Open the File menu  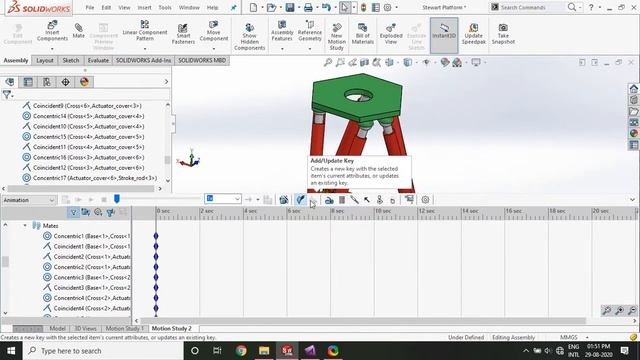(90, 7)
